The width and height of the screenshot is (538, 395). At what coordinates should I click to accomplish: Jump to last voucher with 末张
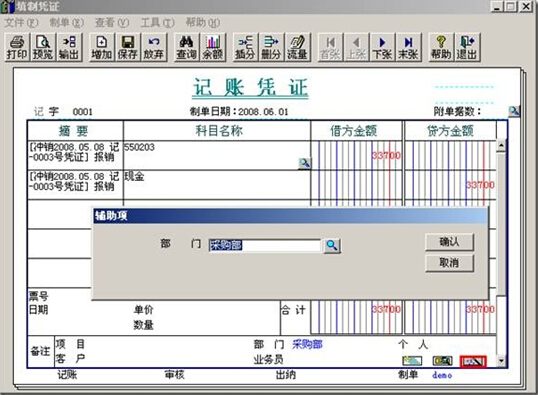point(408,47)
